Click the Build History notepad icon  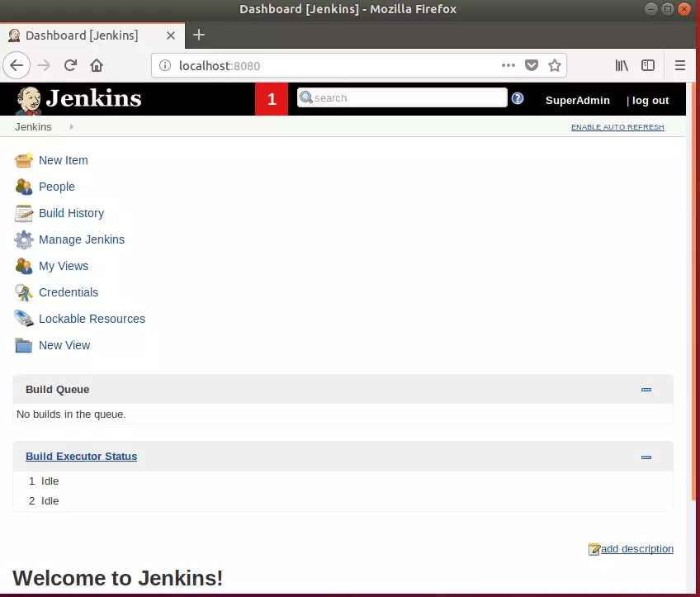click(24, 213)
